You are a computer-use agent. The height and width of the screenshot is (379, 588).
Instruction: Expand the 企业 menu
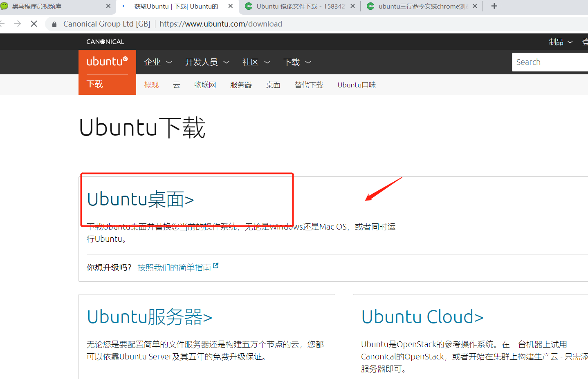click(x=158, y=62)
